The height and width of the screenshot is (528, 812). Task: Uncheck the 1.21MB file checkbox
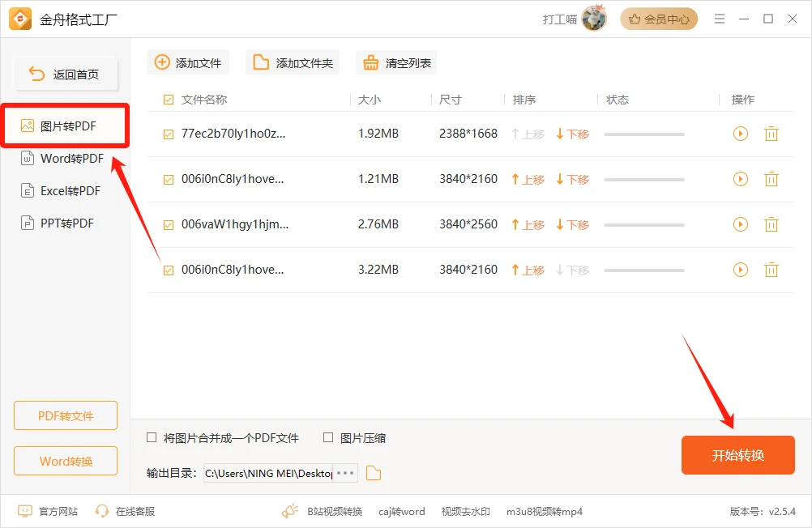pyautogui.click(x=169, y=180)
